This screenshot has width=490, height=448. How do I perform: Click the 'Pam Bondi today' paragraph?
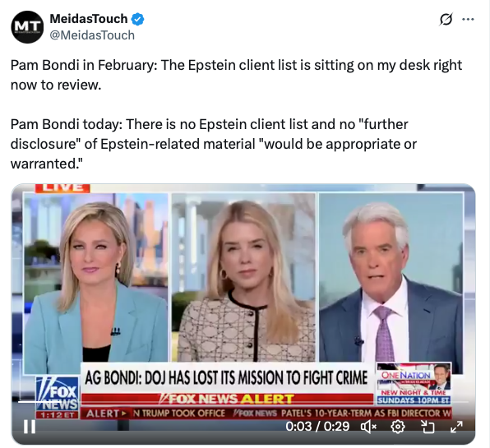coord(214,144)
